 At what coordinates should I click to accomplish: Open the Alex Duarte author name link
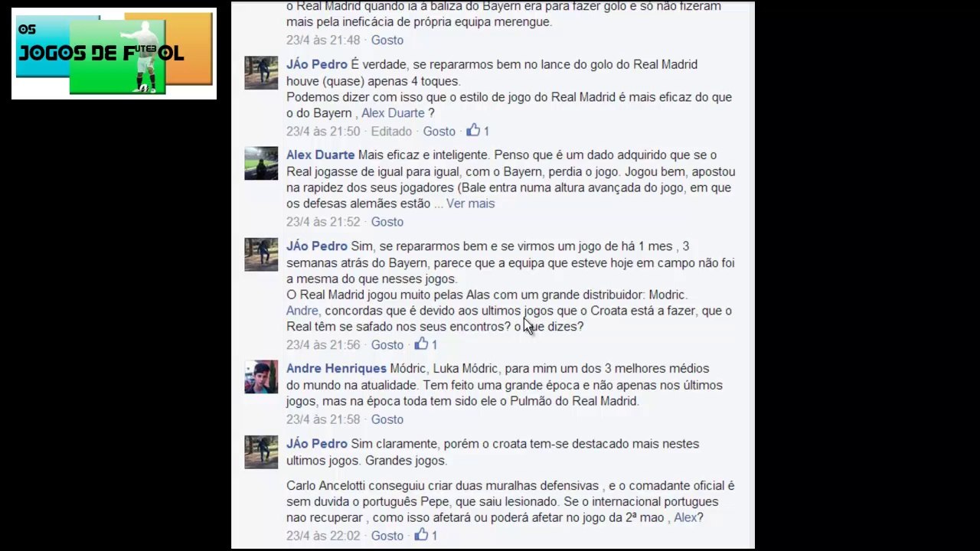[320, 155]
